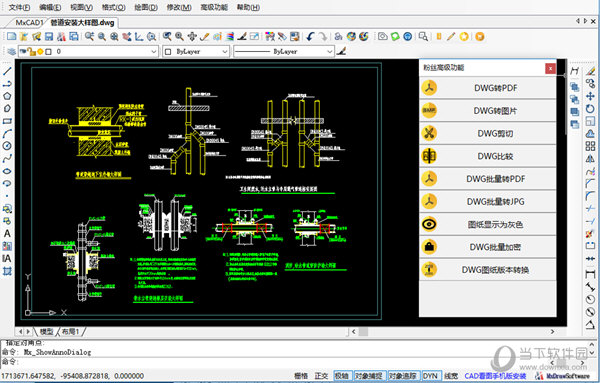Image resolution: width=600 pixels, height=383 pixels.
Task: Open the ByLayer color dropdown
Action: point(196,51)
